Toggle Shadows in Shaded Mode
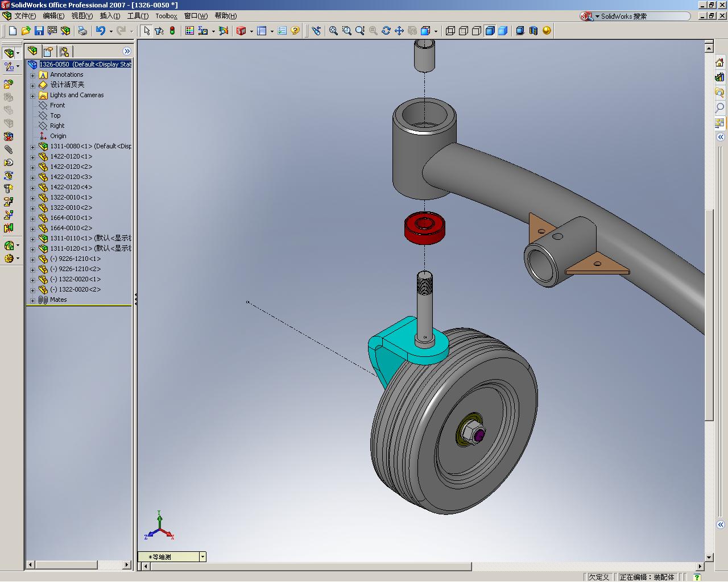 coord(520,31)
